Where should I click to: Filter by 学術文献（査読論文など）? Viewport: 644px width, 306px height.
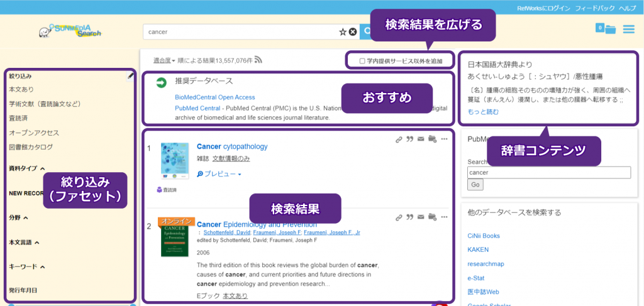(45, 104)
